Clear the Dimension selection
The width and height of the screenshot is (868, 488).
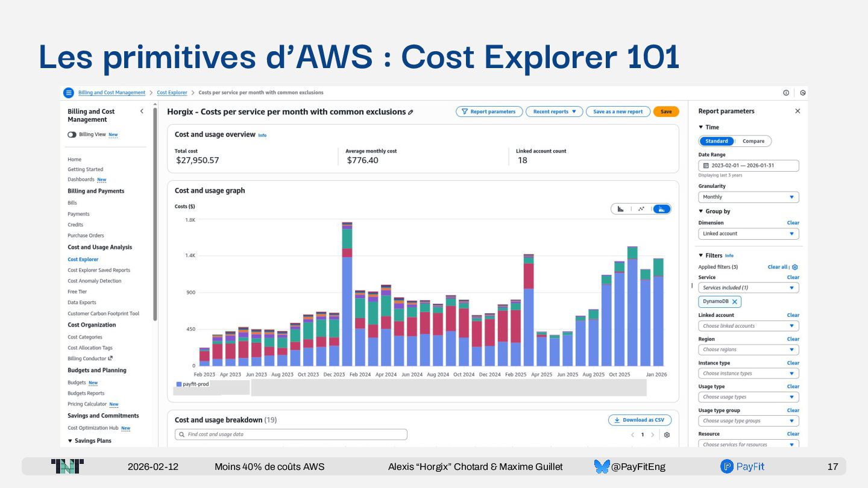tap(793, 223)
